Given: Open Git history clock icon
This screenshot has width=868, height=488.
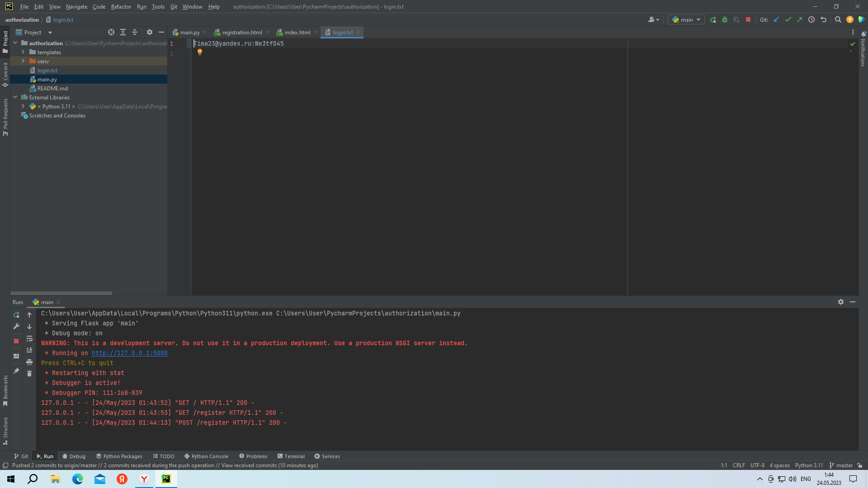Looking at the screenshot, I should tap(811, 20).
